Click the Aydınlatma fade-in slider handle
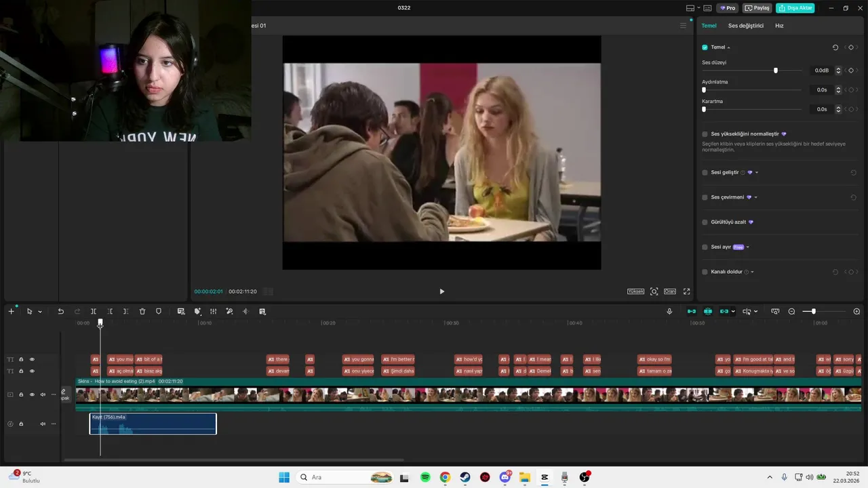Viewport: 868px width, 488px height. point(704,89)
